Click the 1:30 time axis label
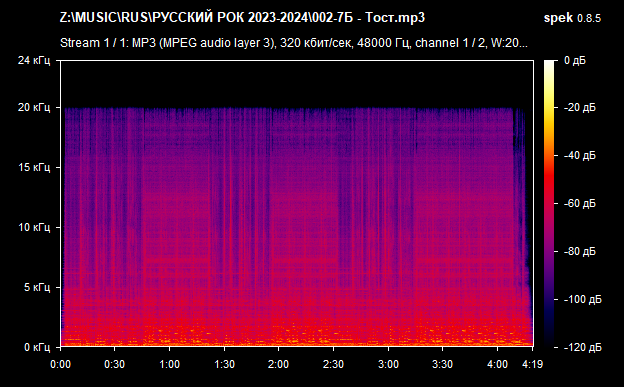This screenshot has height=387, width=624. pos(224,364)
